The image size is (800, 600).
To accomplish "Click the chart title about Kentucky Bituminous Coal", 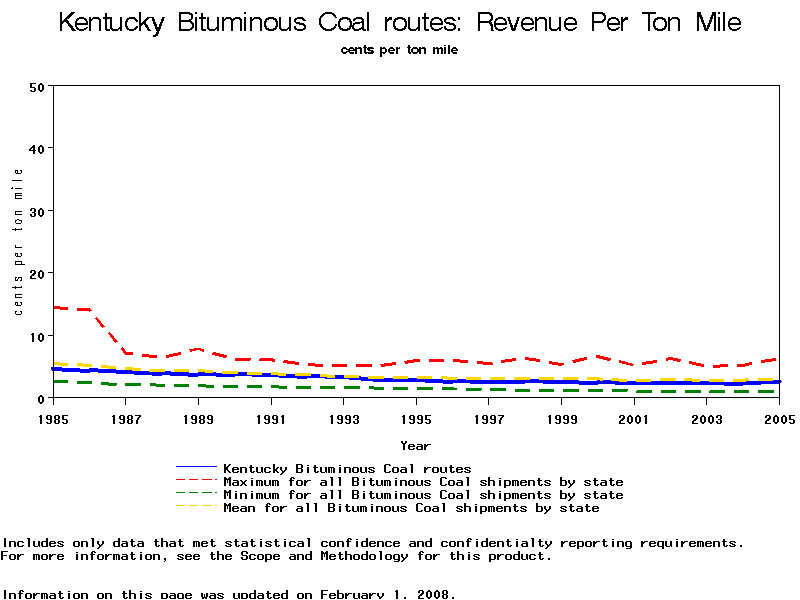I will 400,22.
